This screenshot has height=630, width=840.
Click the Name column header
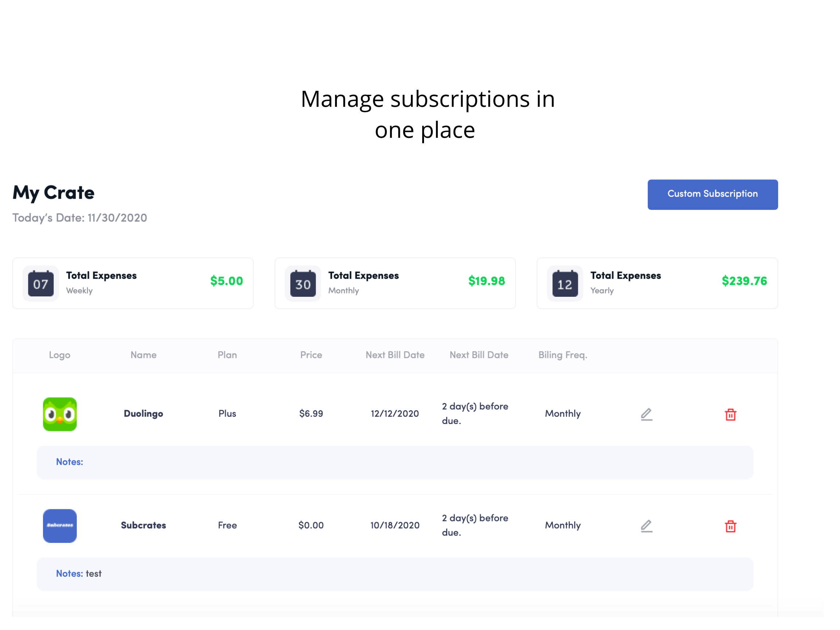point(143,355)
